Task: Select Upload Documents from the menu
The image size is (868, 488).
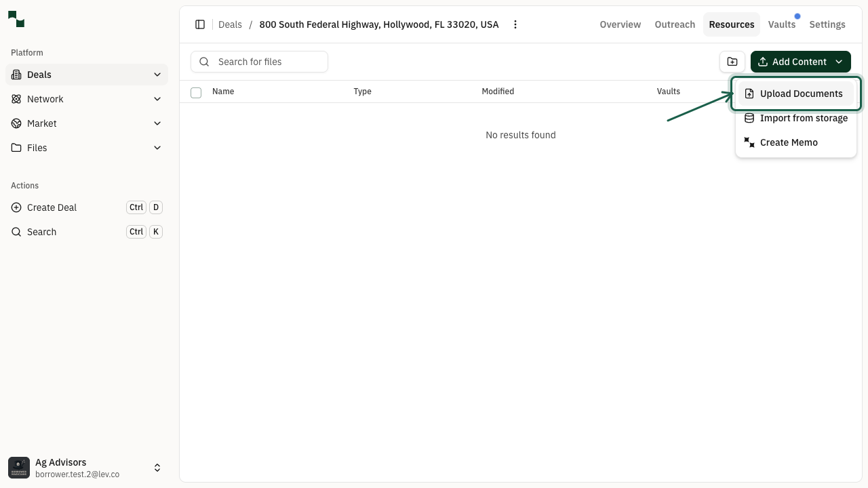Action: tap(801, 94)
